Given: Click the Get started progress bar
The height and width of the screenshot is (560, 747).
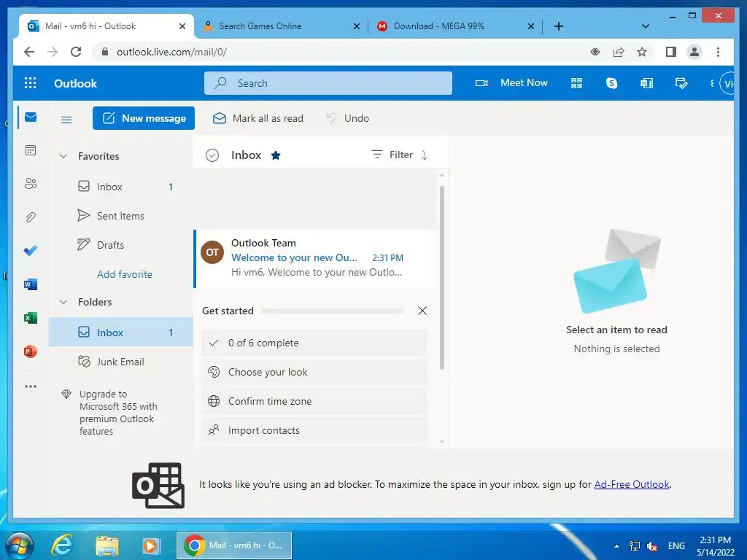Looking at the screenshot, I should pos(333,311).
